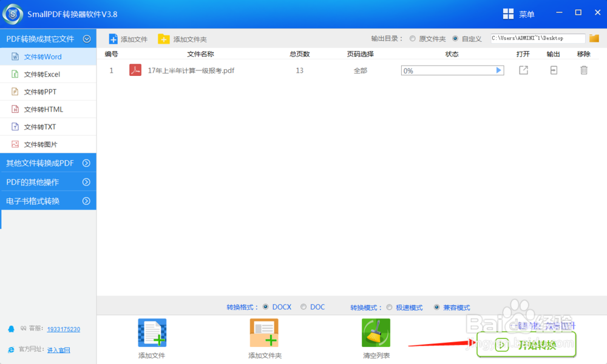The height and width of the screenshot is (364, 607).
Task: Click the IE browser icon next to 官方网址
Action: [11, 349]
